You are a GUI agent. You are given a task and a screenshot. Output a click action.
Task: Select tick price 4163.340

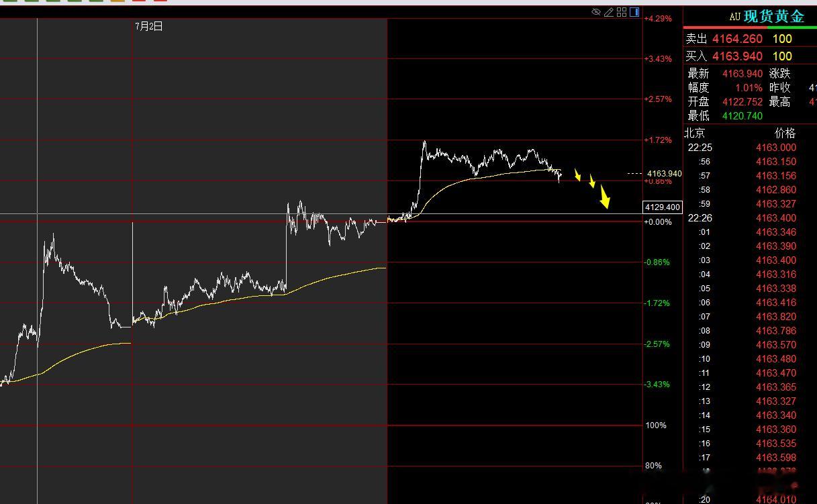tap(776, 415)
